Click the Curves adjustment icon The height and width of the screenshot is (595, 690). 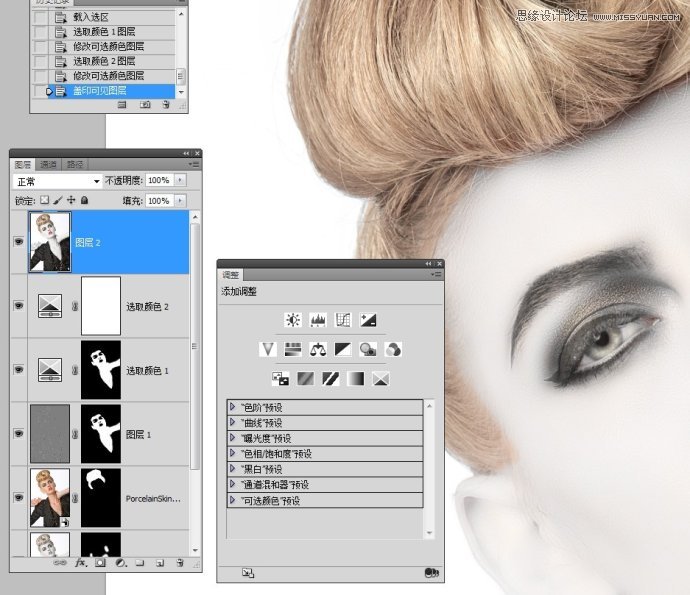tap(343, 320)
